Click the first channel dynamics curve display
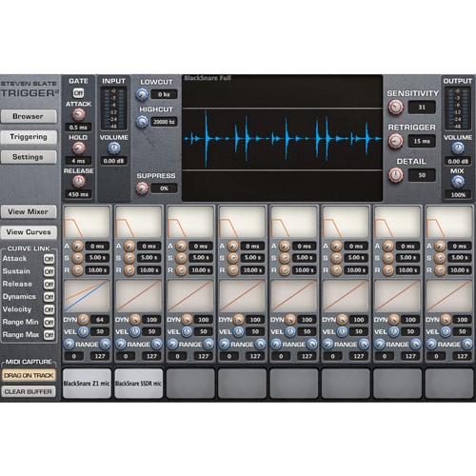The height and width of the screenshot is (476, 476). tap(87, 296)
